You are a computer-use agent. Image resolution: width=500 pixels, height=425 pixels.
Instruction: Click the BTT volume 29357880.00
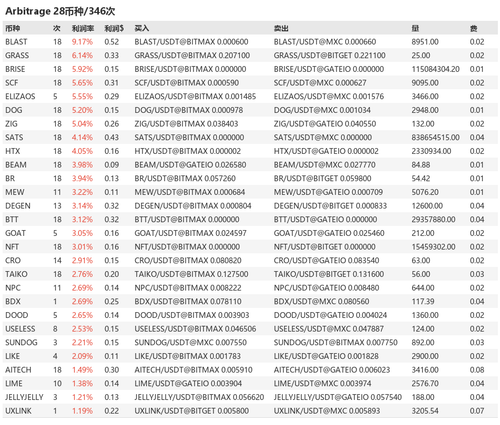(x=434, y=220)
